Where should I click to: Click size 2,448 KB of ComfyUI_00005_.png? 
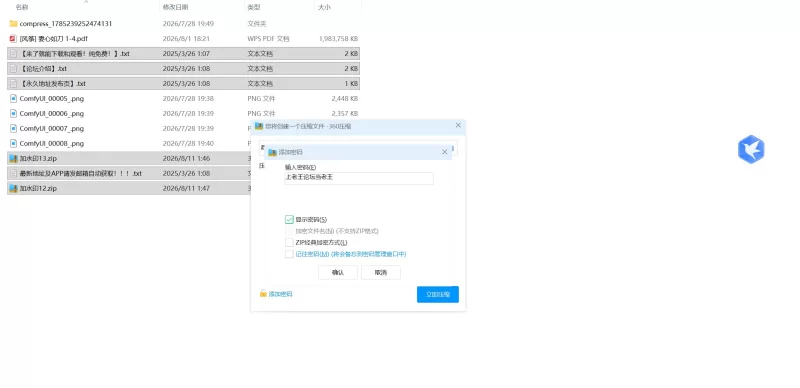coord(344,99)
